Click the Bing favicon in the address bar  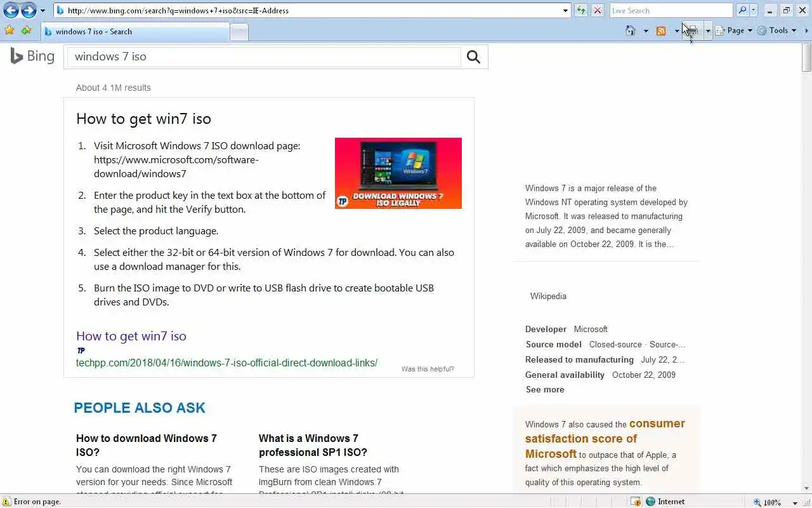(60, 10)
